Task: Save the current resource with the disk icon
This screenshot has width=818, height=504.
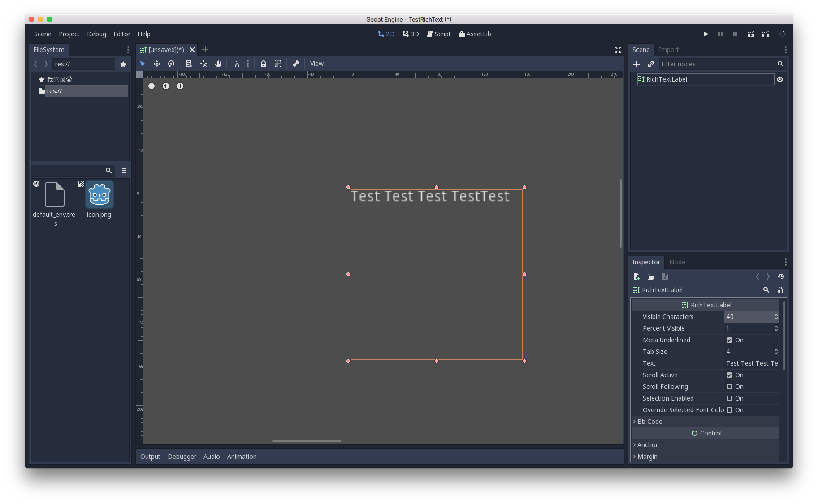Action: (x=665, y=276)
